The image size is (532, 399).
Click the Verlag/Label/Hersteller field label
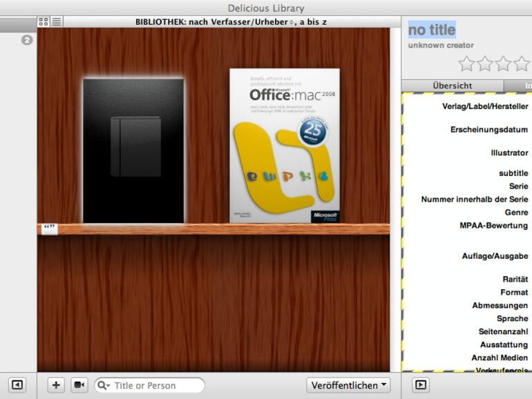(x=485, y=106)
